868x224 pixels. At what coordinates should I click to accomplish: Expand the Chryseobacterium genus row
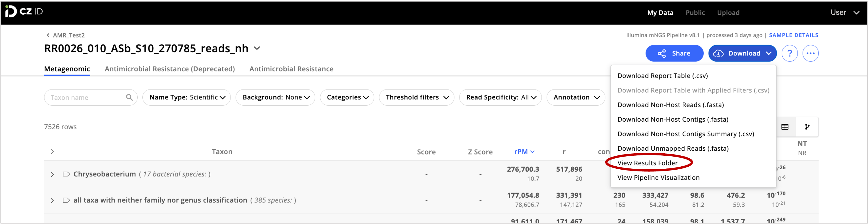[52, 174]
